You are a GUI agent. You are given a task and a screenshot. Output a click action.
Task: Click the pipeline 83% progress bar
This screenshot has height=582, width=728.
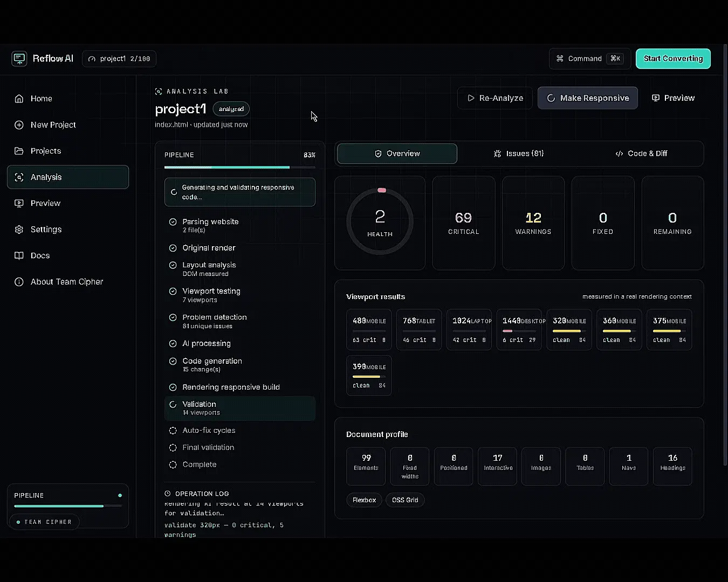[240, 168]
